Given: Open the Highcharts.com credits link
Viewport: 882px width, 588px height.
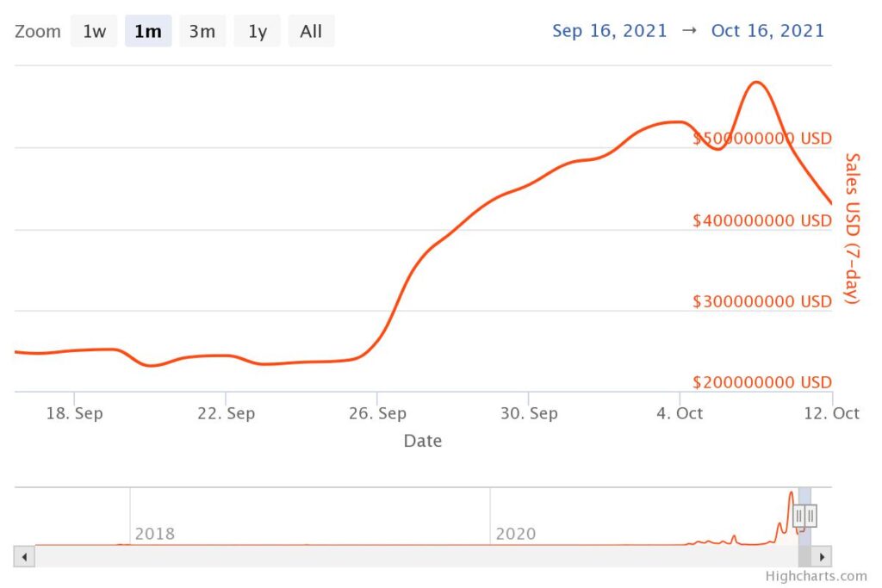Looking at the screenshot, I should (x=816, y=576).
